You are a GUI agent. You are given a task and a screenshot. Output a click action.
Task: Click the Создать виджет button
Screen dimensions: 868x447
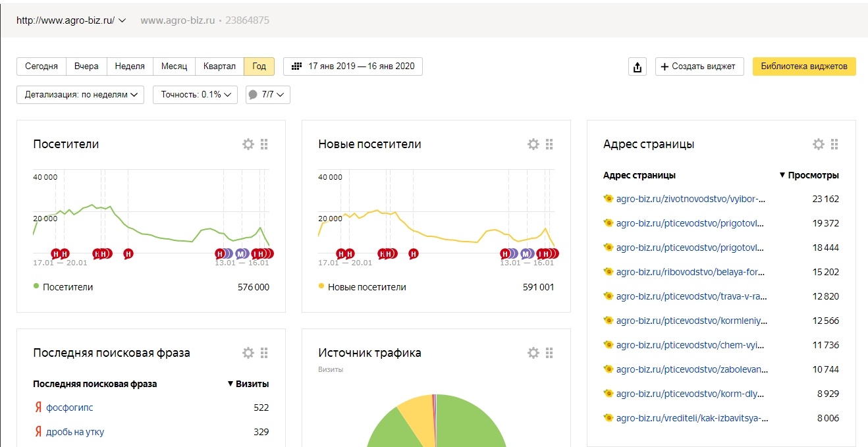click(699, 66)
